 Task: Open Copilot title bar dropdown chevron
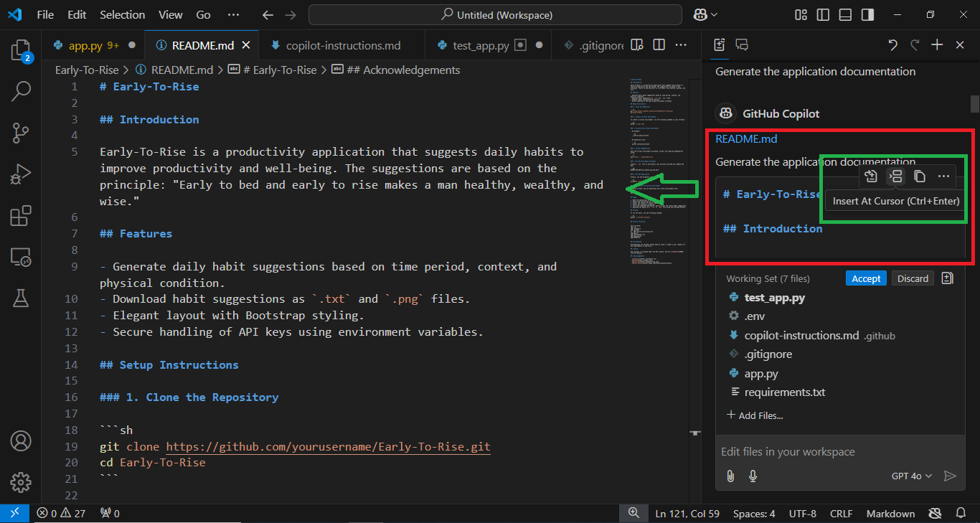(715, 14)
